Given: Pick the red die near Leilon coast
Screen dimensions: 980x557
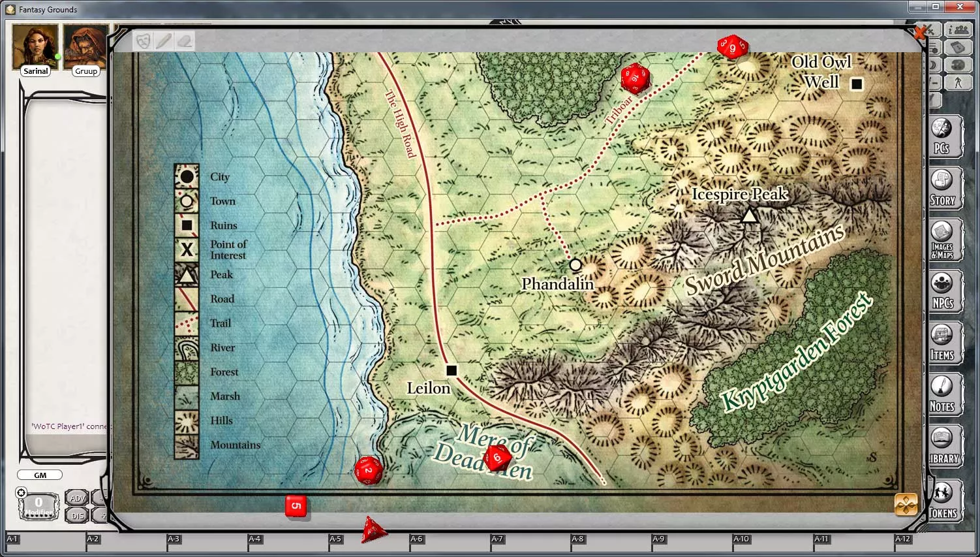Looking at the screenshot, I should coord(369,471).
